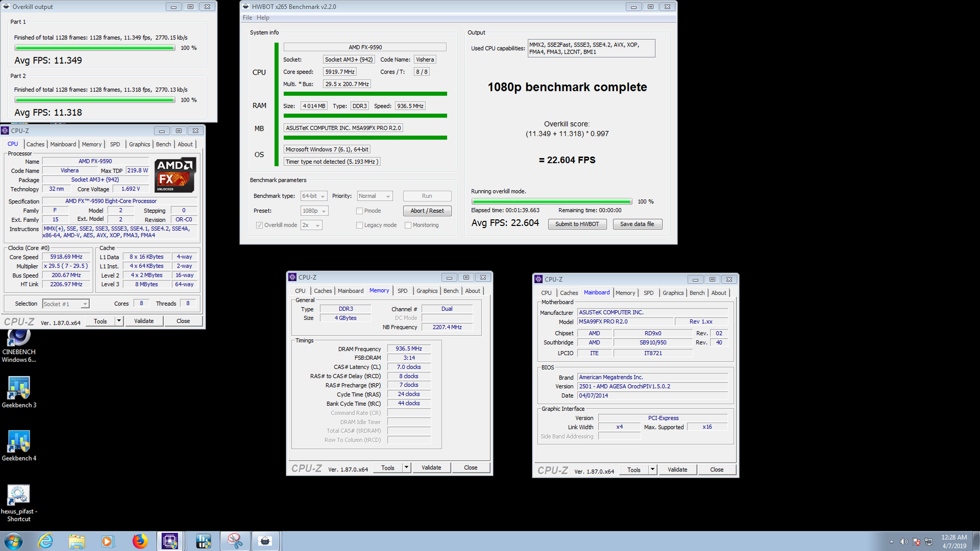Click the Part 2 progress bar
Image resolution: width=980 pixels, height=551 pixels.
click(95, 100)
